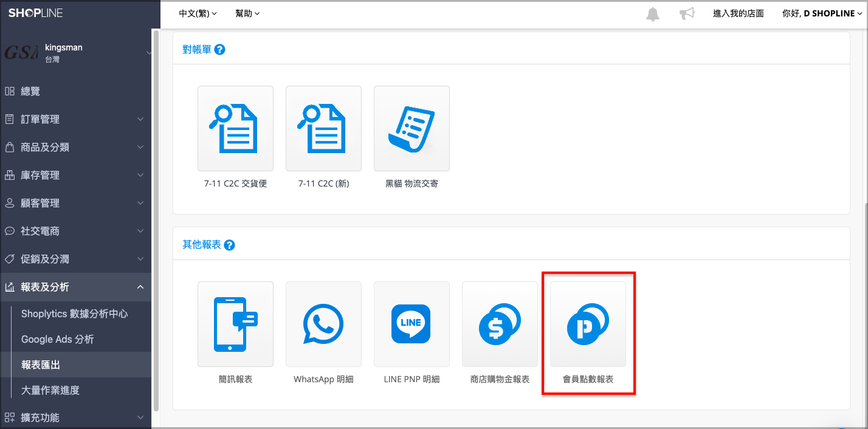Screen dimensions: 868x429
Task: Open the announcements megaphone icon
Action: click(x=687, y=14)
